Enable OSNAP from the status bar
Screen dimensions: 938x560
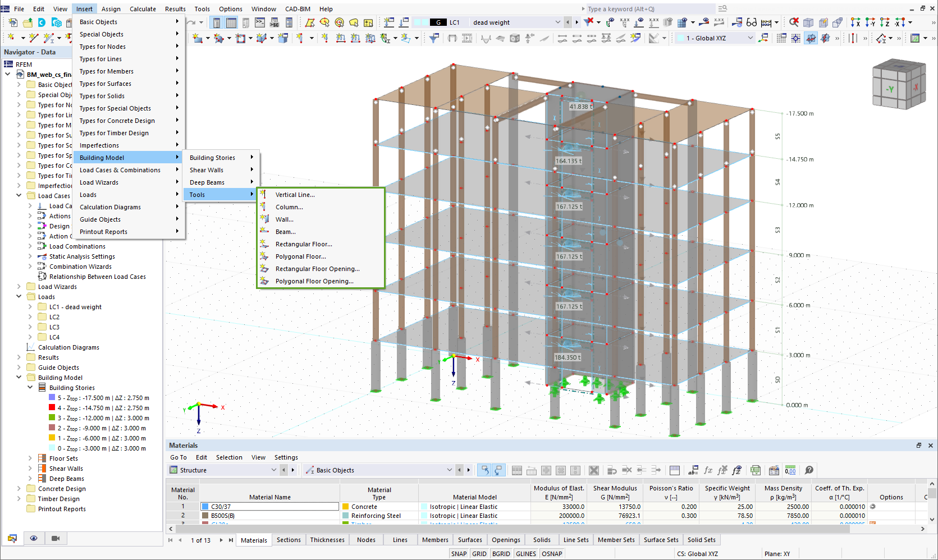(551, 554)
